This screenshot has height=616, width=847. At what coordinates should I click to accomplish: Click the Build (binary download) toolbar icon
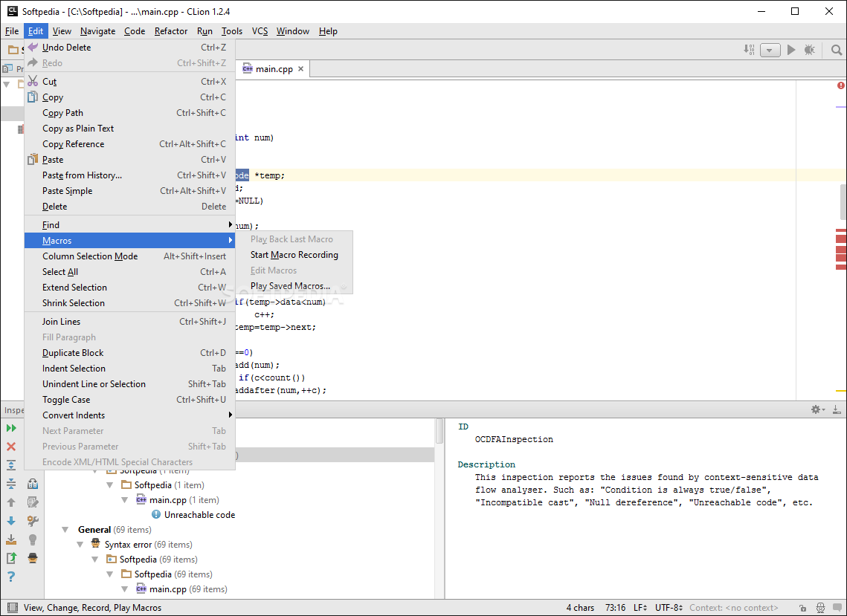point(749,50)
